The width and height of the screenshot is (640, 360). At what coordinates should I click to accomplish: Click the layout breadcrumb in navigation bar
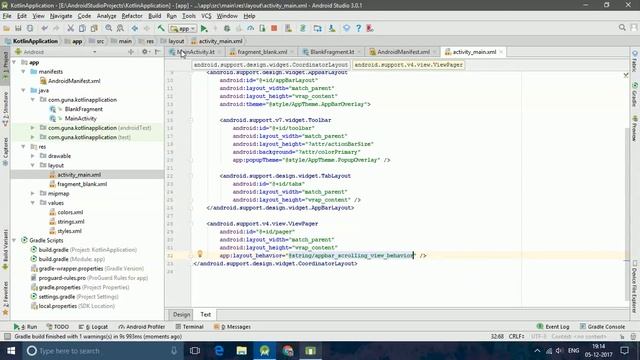pos(173,41)
